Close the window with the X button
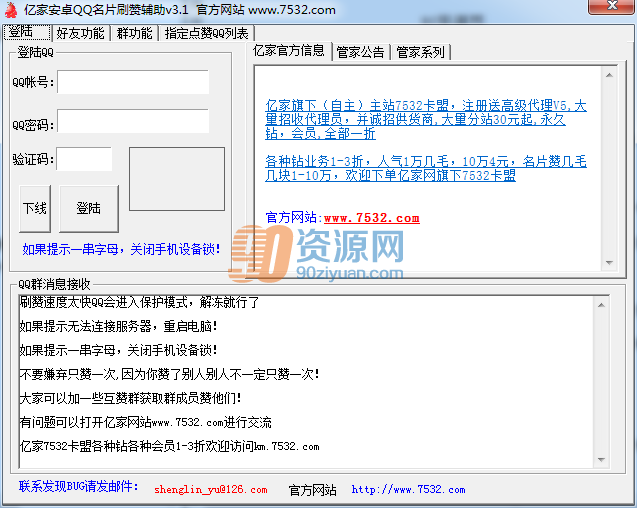637x508 pixels. (612, 7)
